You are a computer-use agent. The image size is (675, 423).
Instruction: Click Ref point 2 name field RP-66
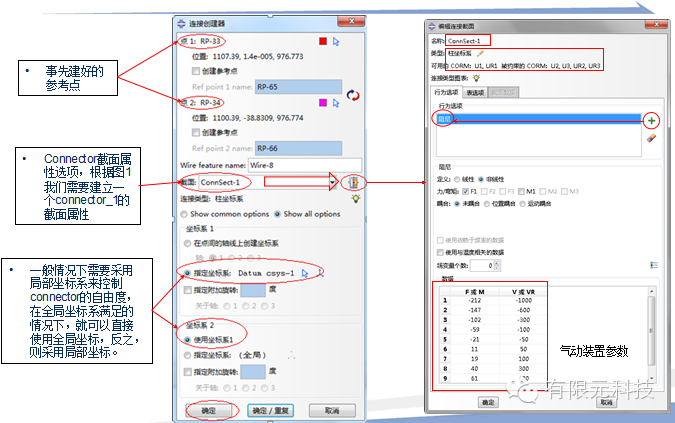pos(298,148)
